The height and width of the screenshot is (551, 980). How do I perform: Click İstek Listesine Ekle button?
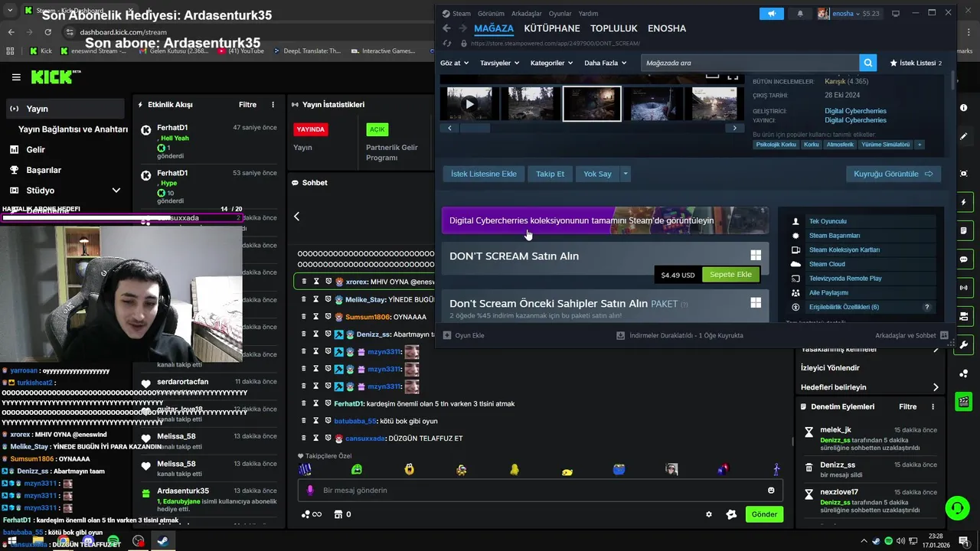pyautogui.click(x=483, y=174)
